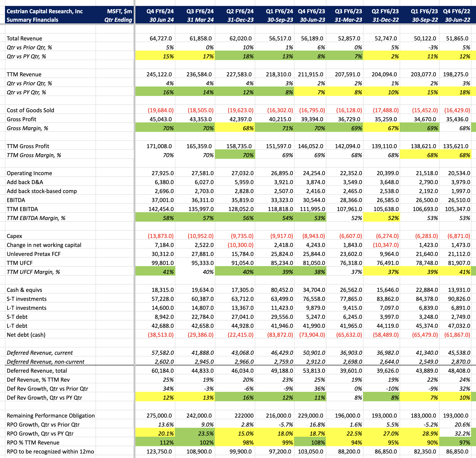Click the Q4 FY6/24 column header

[160, 11]
